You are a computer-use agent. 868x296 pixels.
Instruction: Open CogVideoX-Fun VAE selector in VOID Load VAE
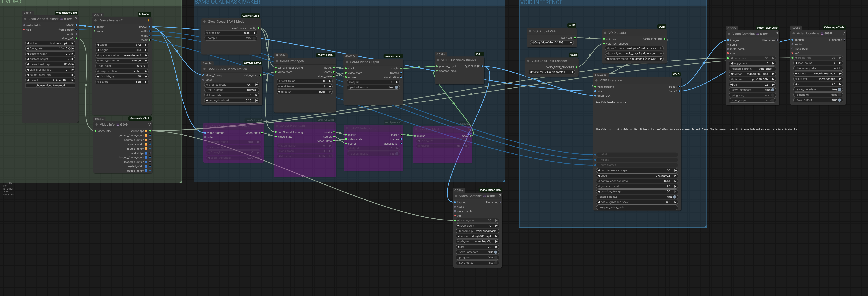coord(552,43)
